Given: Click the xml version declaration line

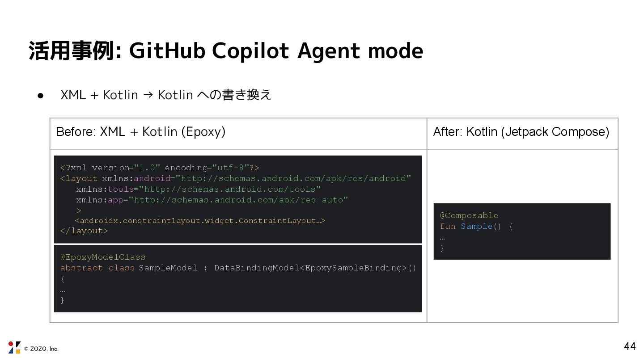Looking at the screenshot, I should coord(160,168).
